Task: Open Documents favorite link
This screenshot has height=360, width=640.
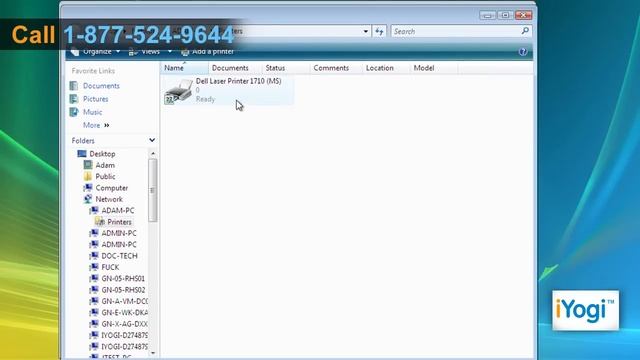Action: point(101,86)
